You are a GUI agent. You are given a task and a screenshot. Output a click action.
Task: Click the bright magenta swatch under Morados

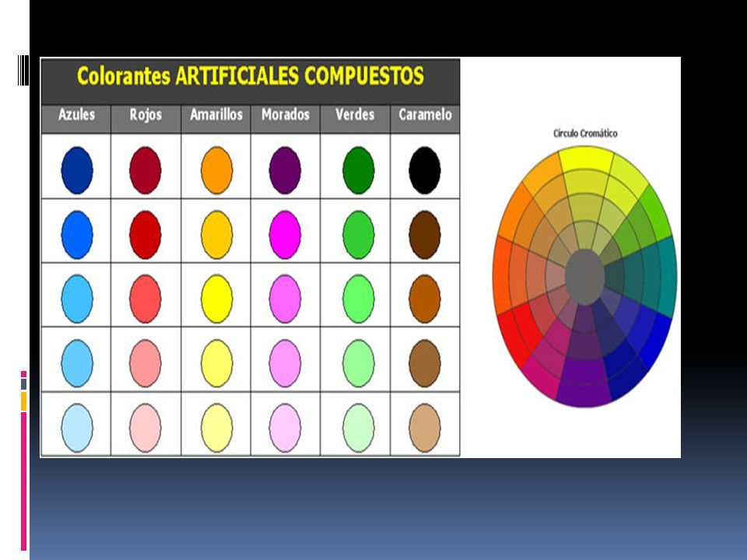pyautogui.click(x=285, y=235)
